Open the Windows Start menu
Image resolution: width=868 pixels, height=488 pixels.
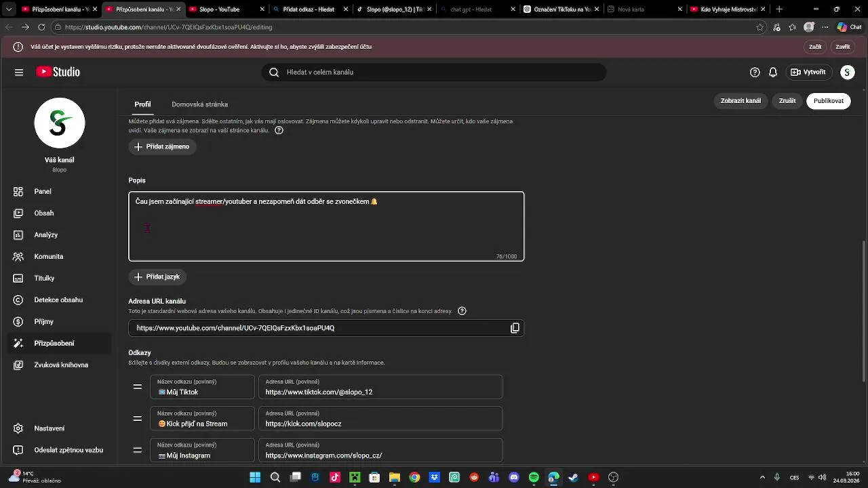coord(255,478)
